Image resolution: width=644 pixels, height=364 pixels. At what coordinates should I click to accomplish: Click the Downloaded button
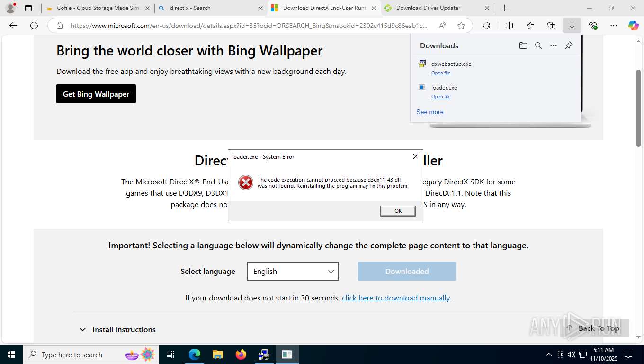(x=407, y=271)
